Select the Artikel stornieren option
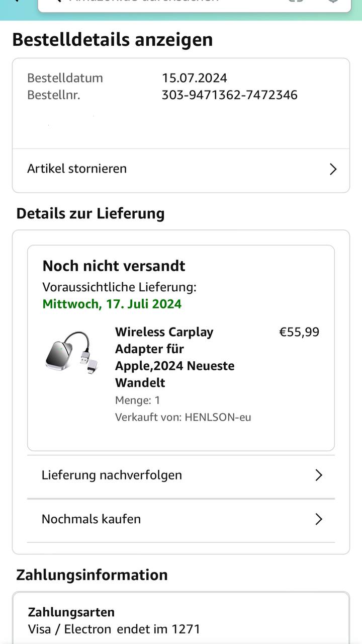 [77, 169]
